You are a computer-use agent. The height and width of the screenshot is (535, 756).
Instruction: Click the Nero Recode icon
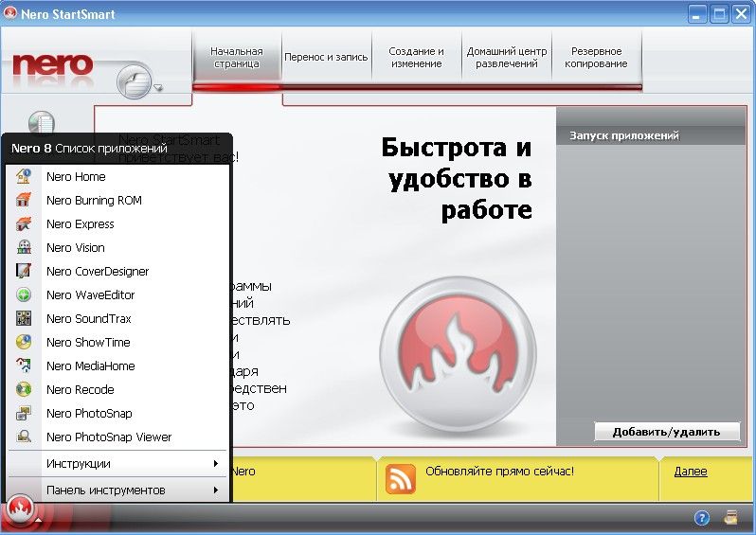(23, 389)
